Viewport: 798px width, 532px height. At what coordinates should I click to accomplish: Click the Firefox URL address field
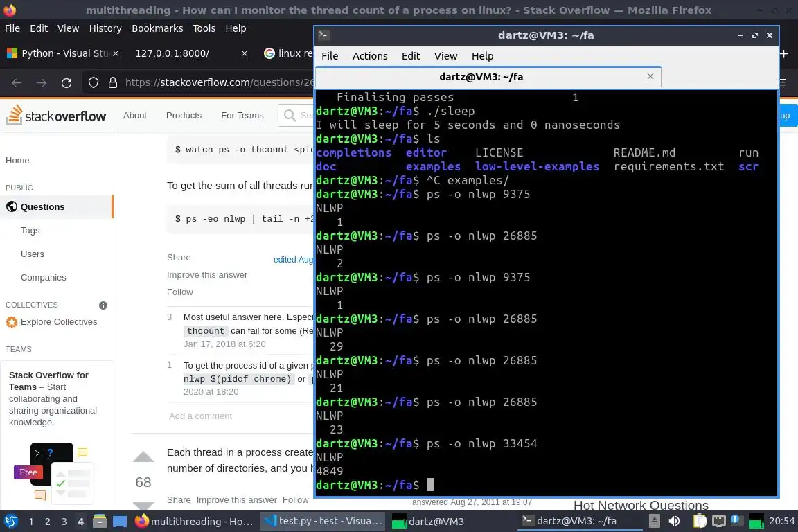click(x=219, y=82)
